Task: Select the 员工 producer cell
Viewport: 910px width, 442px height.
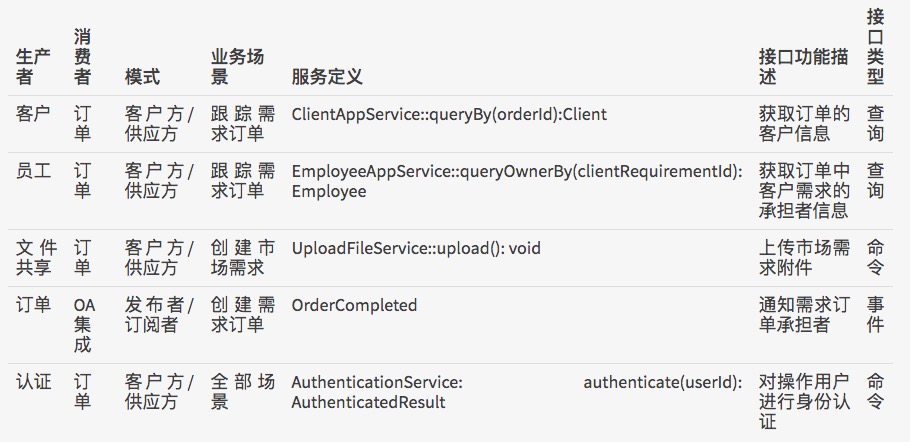Action: coord(33,171)
